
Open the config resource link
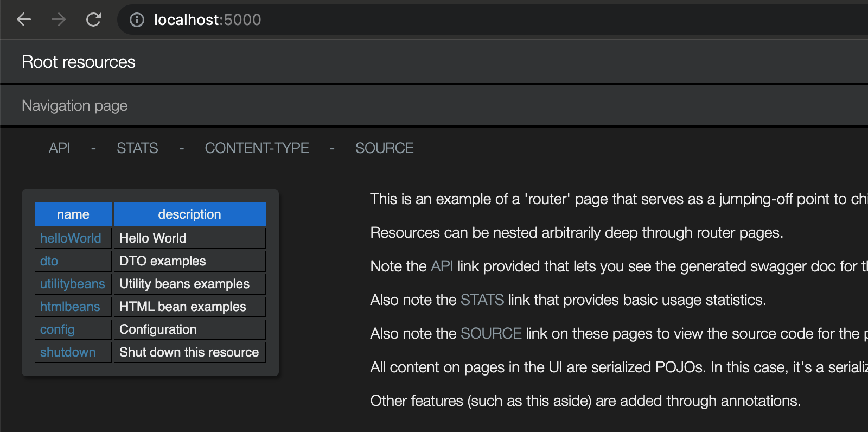[x=58, y=329]
